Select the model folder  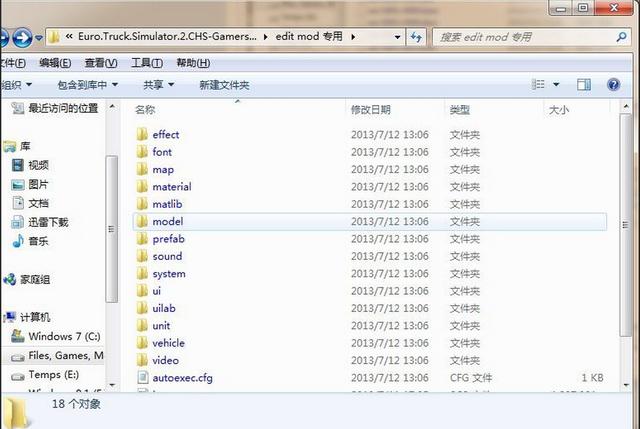(369, 222)
